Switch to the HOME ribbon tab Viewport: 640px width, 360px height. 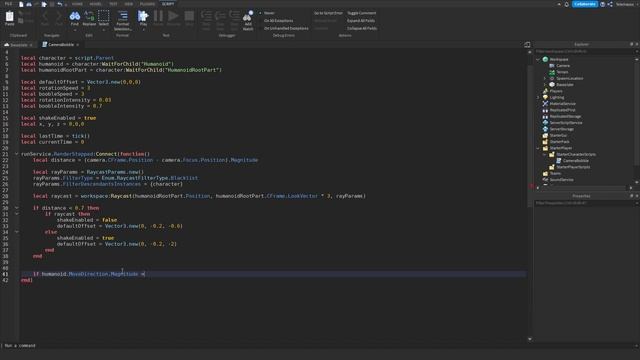[x=77, y=4]
